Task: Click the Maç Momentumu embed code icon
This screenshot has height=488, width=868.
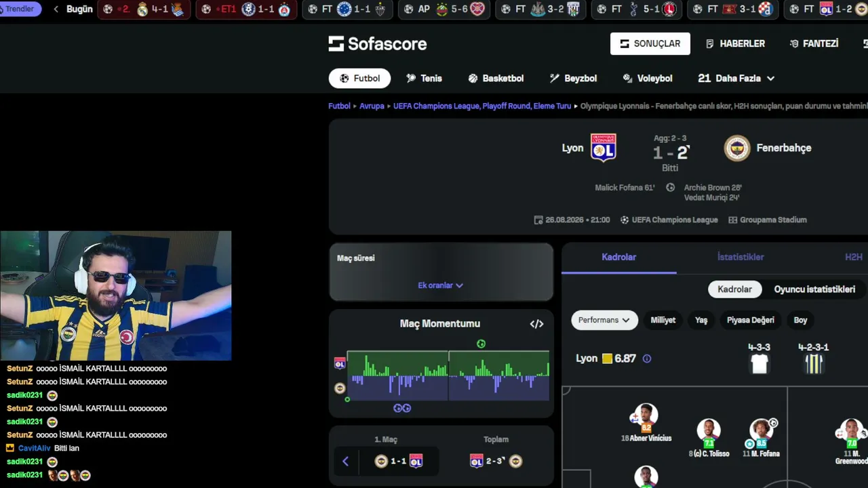Action: [x=536, y=324]
